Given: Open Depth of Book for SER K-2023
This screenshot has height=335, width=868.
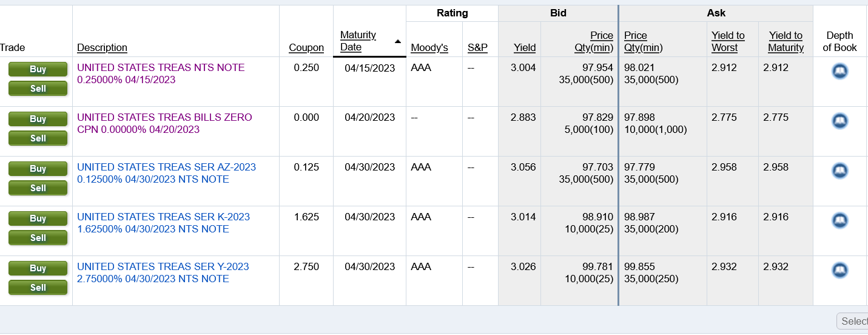Looking at the screenshot, I should pyautogui.click(x=839, y=221).
